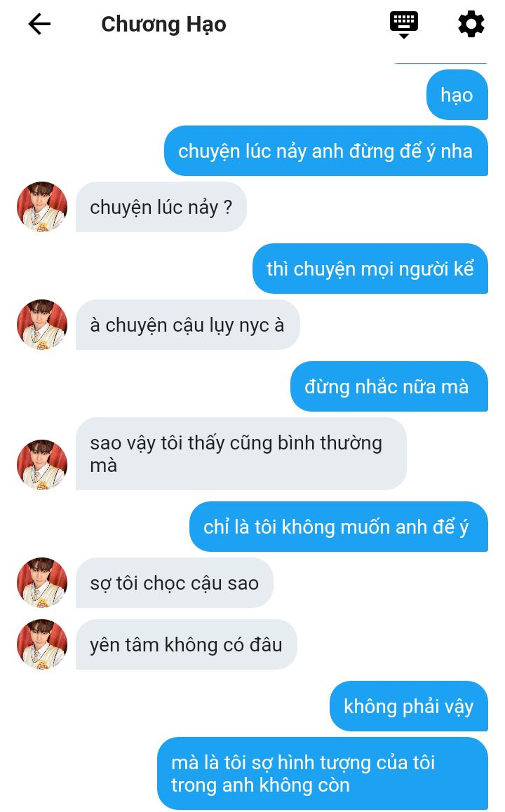Select message 'chuyện lúc nảy anh đừng để ý nha'

[325, 151]
